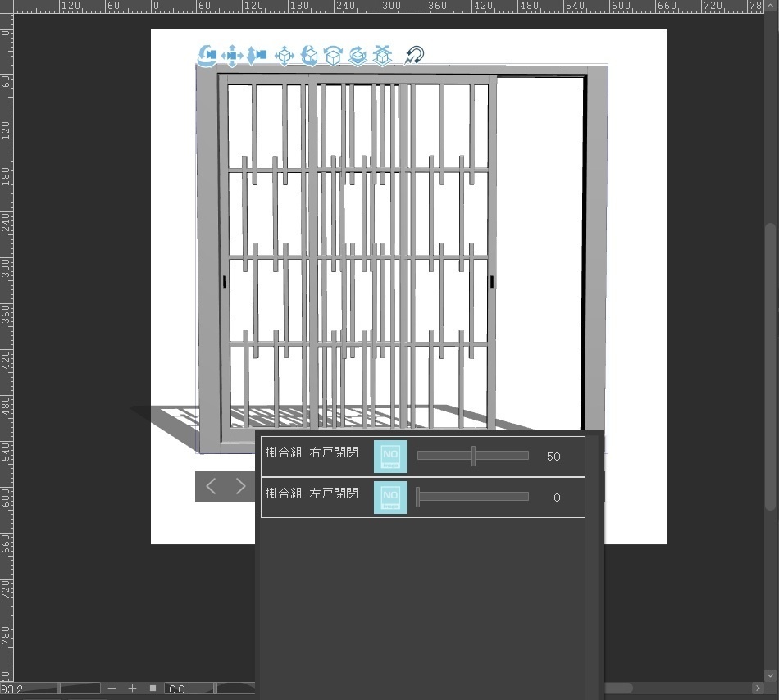Click the zoom in plus button
779x700 pixels.
tap(132, 688)
